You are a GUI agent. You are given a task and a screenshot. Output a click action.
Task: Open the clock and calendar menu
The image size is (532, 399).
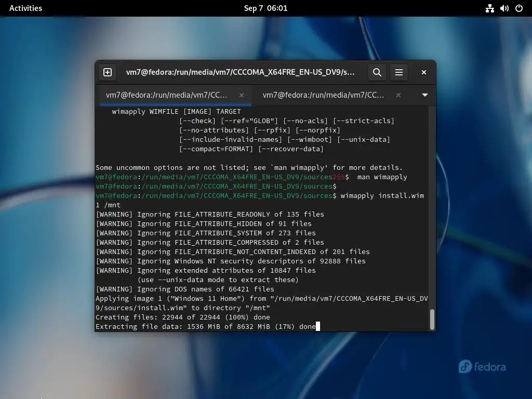pyautogui.click(x=265, y=8)
